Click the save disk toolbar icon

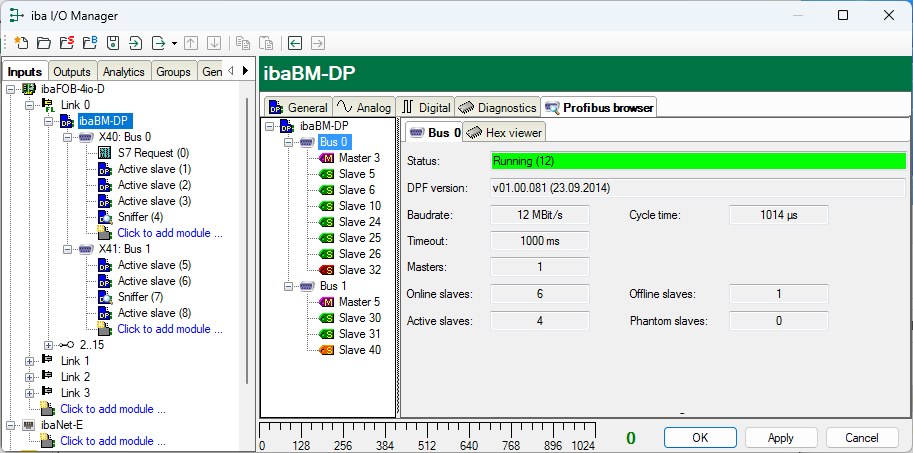[113, 43]
